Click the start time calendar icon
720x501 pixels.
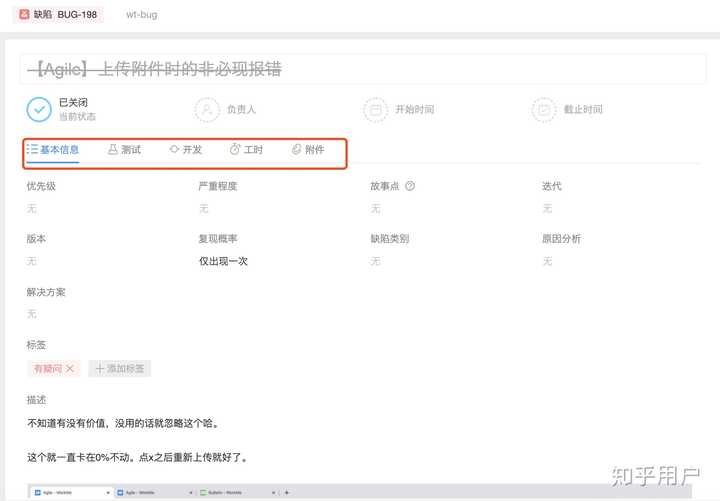[376, 109]
